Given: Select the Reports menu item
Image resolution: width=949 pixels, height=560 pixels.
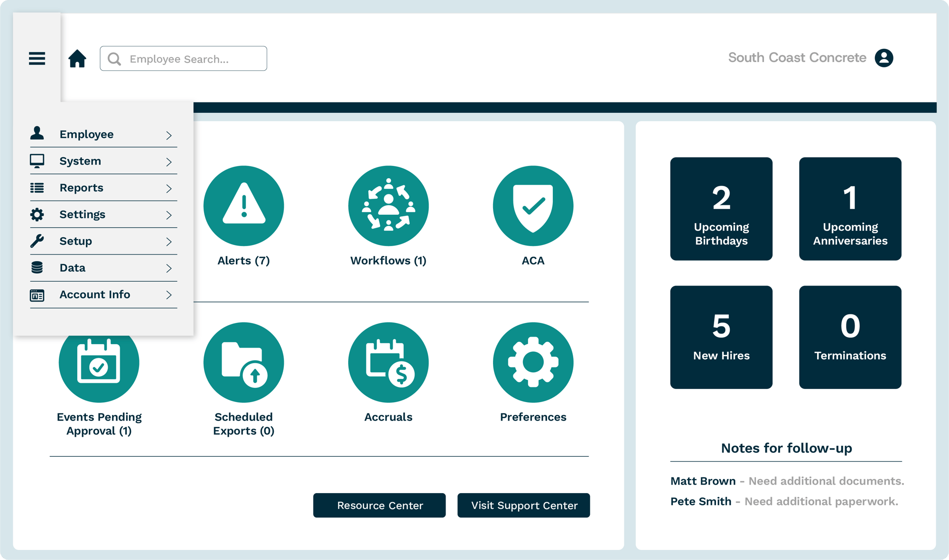Looking at the screenshot, I should point(103,188).
